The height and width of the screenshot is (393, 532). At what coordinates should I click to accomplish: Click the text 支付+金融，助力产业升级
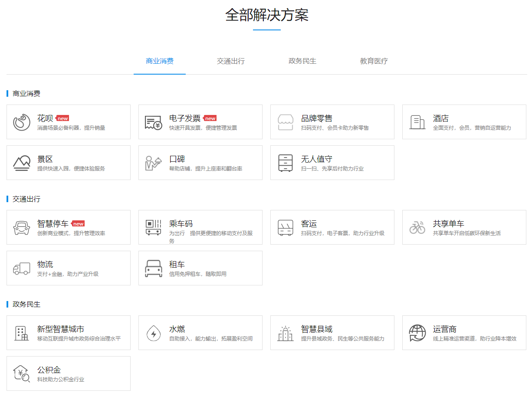[68, 274]
